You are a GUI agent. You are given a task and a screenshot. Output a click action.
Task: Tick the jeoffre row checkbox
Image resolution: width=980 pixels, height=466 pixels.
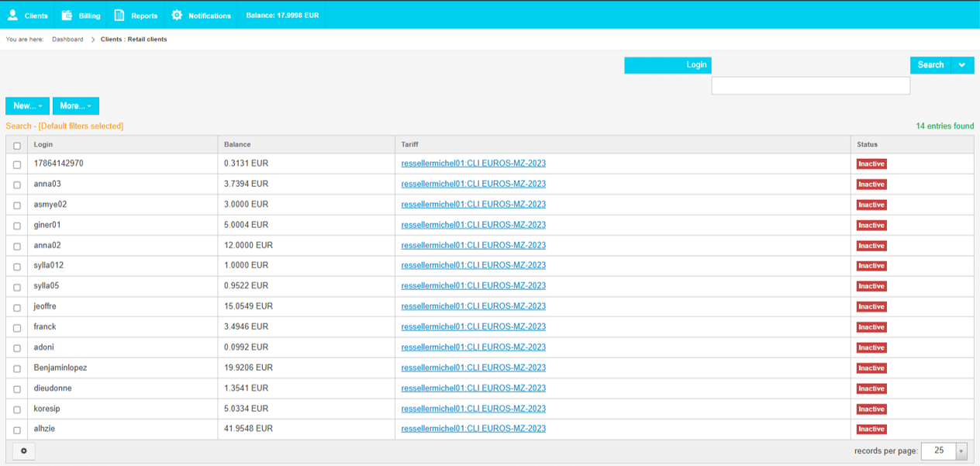click(17, 307)
